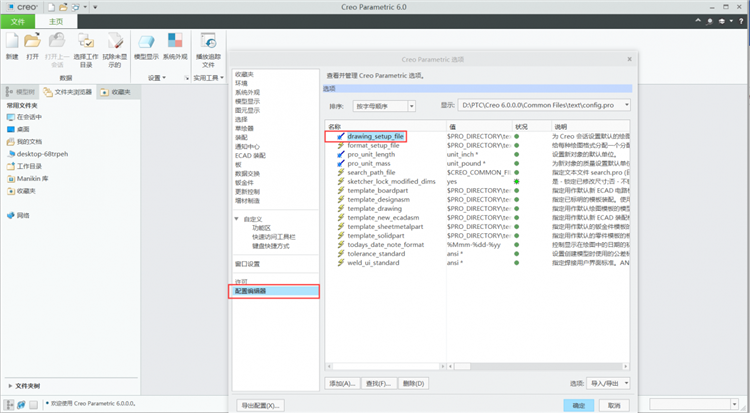The width and height of the screenshot is (750, 413).
Task: Click the 取消 cancel button
Action: click(614, 405)
